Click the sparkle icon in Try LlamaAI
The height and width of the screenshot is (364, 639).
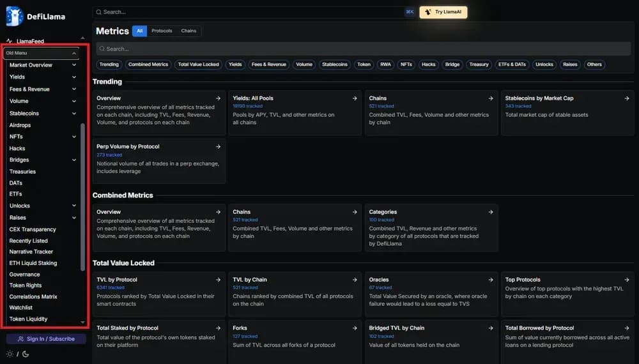428,12
